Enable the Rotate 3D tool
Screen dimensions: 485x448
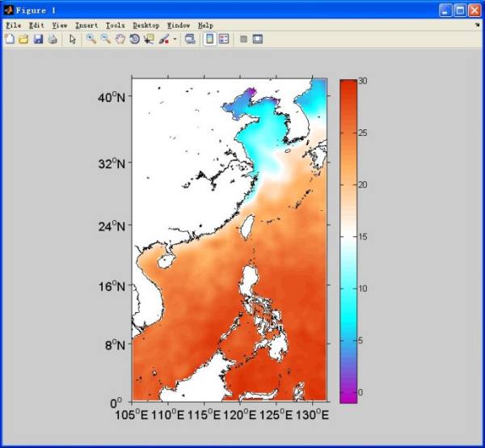(x=134, y=39)
